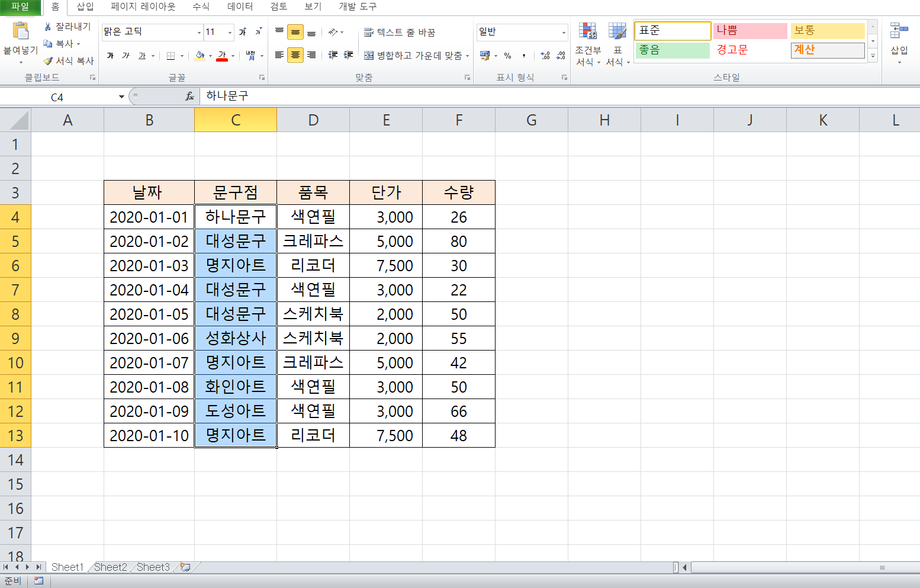Select the 좋음 cell style
This screenshot has height=588, width=920.
tap(673, 50)
